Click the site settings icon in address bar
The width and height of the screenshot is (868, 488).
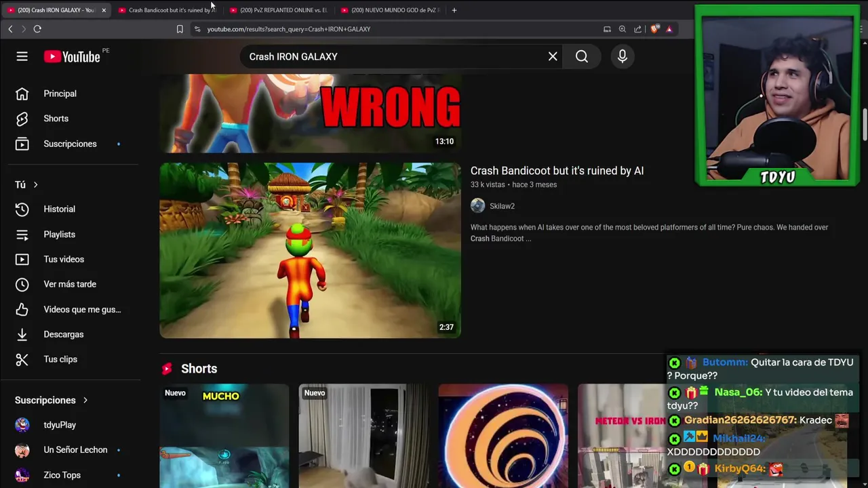click(197, 29)
